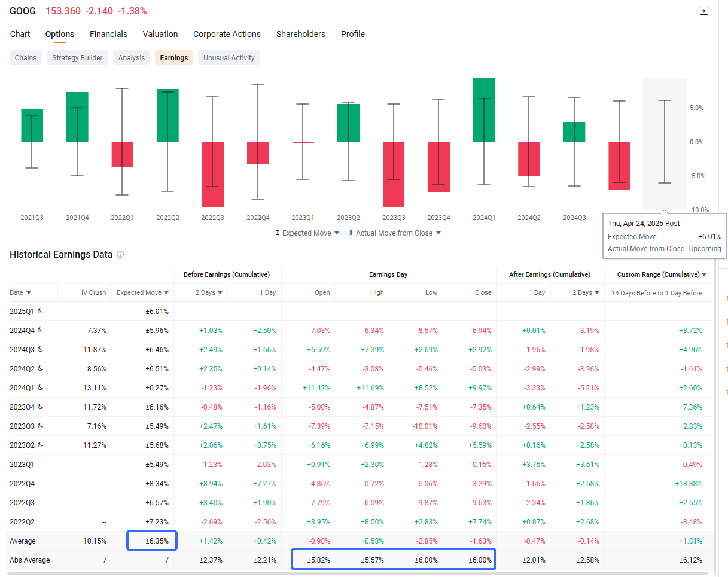The height and width of the screenshot is (577, 728).
Task: Switch to the Chart tab
Action: point(20,34)
